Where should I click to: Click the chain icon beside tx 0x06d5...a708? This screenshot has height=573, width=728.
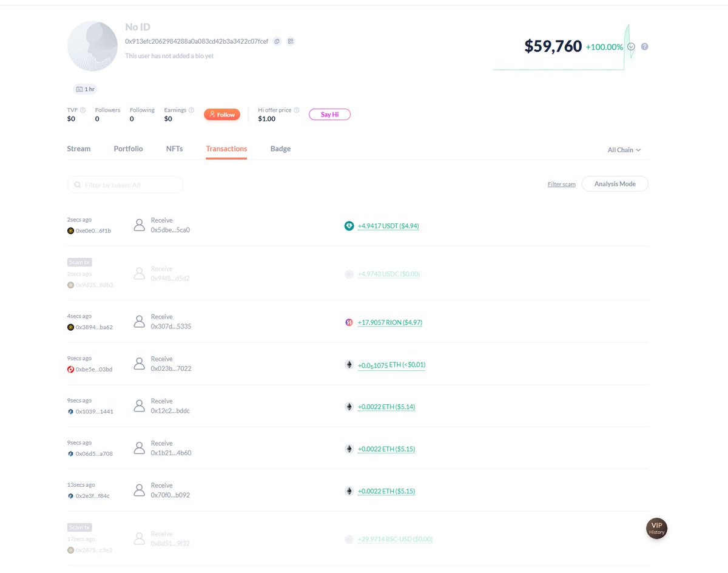coord(71,453)
